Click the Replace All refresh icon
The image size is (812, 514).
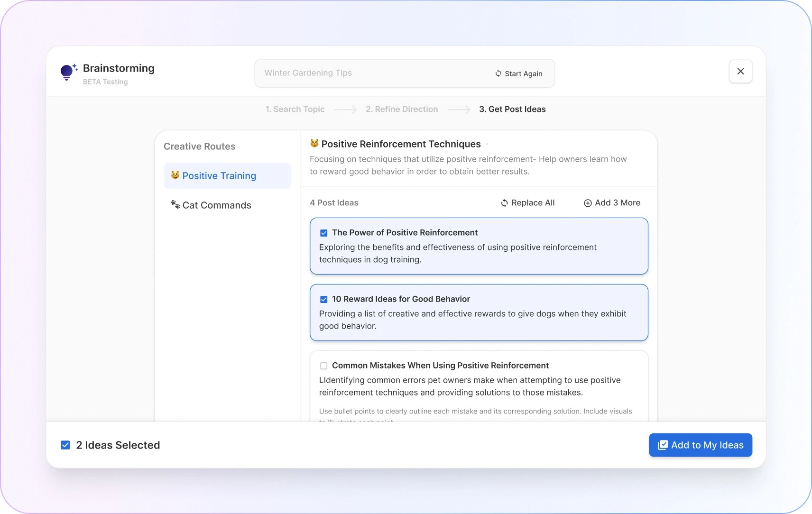tap(504, 203)
